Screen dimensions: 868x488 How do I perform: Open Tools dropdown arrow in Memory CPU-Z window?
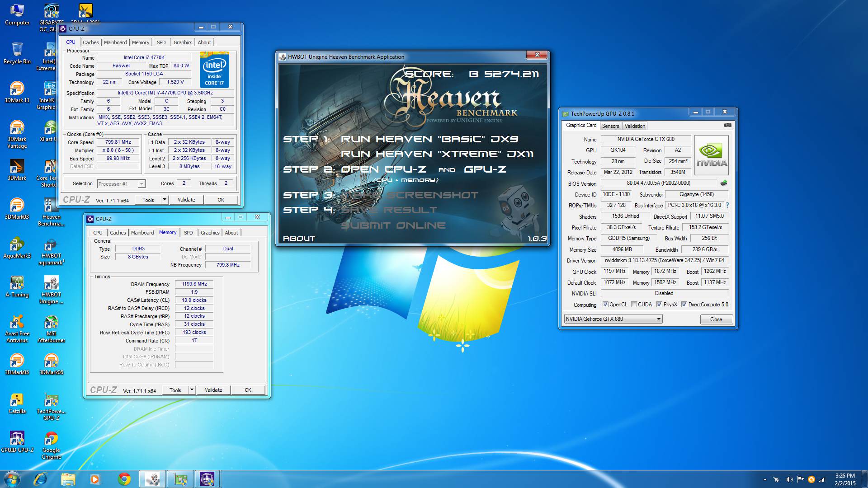coord(192,390)
